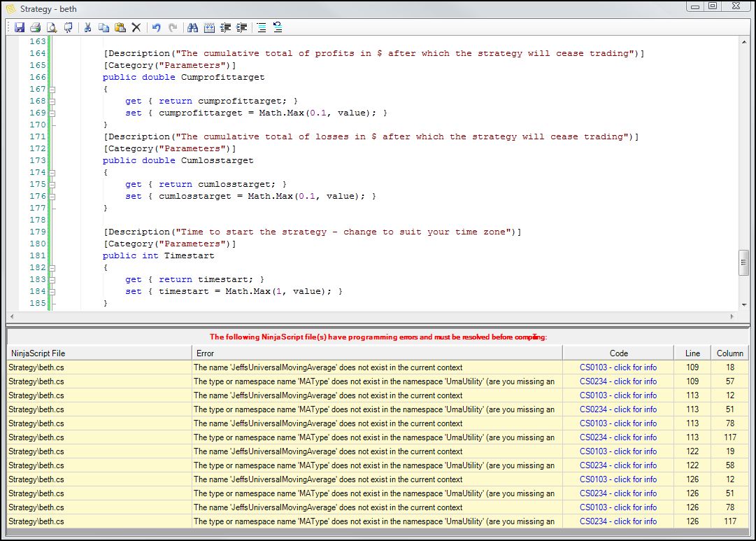Collapse the set accessor at line 184
This screenshot has height=541, width=756.
pyautogui.click(x=52, y=291)
